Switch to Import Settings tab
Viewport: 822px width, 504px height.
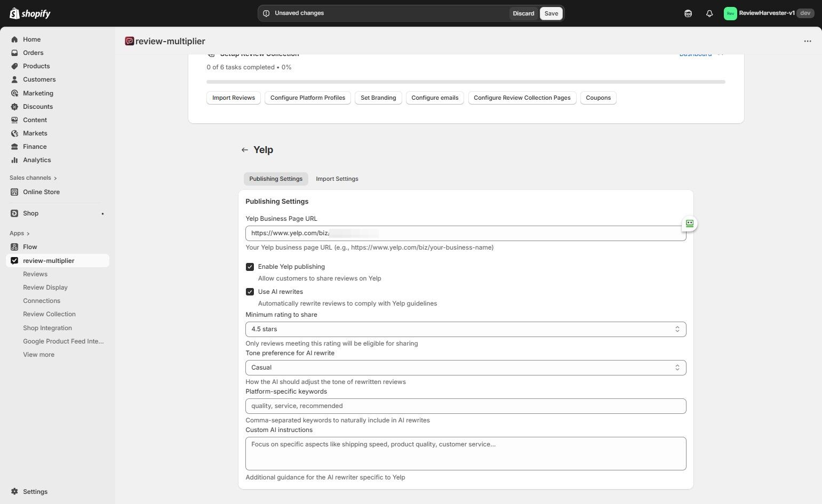tap(337, 179)
